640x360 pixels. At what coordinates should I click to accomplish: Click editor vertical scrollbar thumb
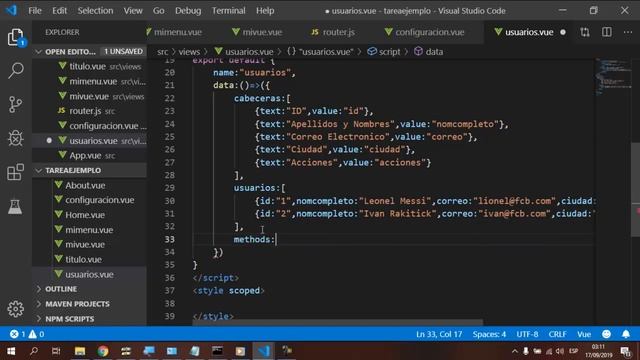636,189
